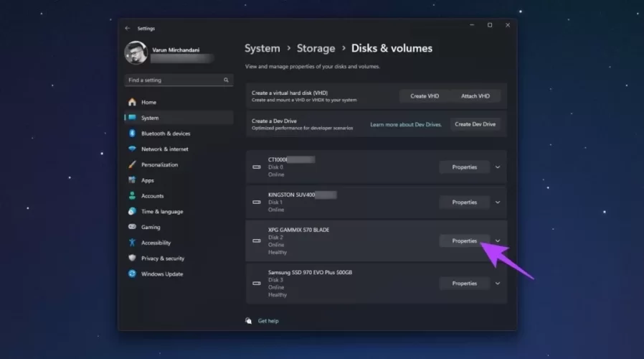Open Network & internet icon
The height and width of the screenshot is (359, 644).
click(132, 149)
